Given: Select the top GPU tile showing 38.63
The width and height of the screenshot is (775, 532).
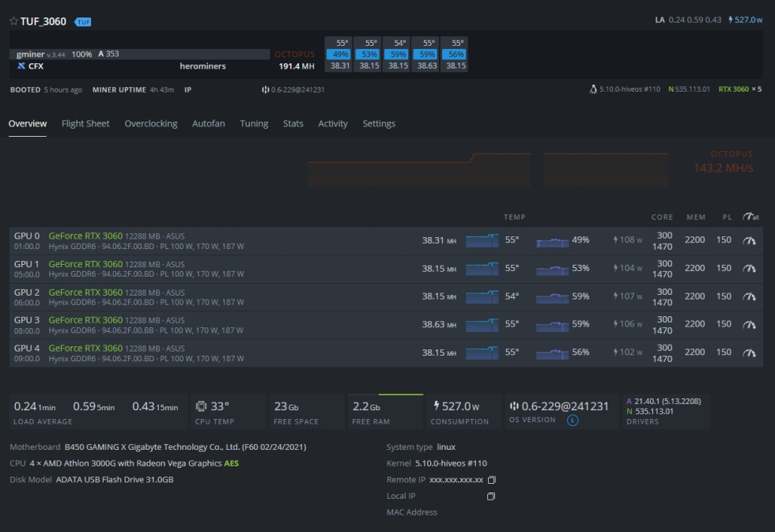Looking at the screenshot, I should [427, 55].
